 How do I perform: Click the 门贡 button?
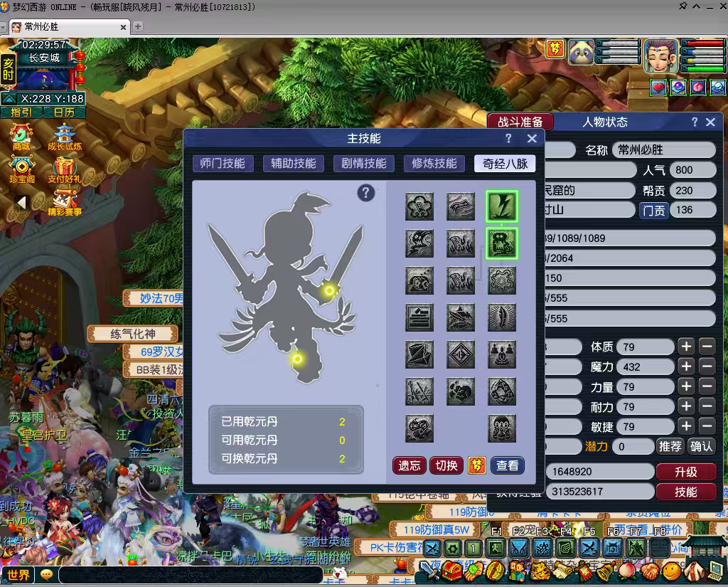coord(654,211)
